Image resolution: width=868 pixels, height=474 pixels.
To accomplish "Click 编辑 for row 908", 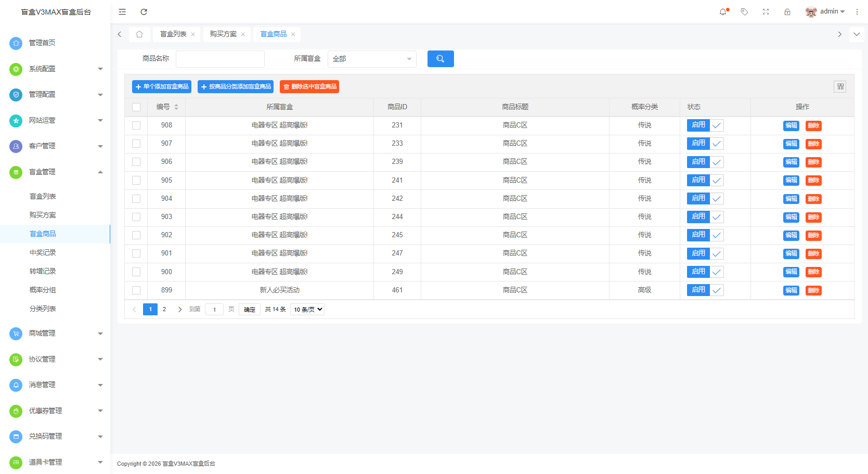I will 791,125.
